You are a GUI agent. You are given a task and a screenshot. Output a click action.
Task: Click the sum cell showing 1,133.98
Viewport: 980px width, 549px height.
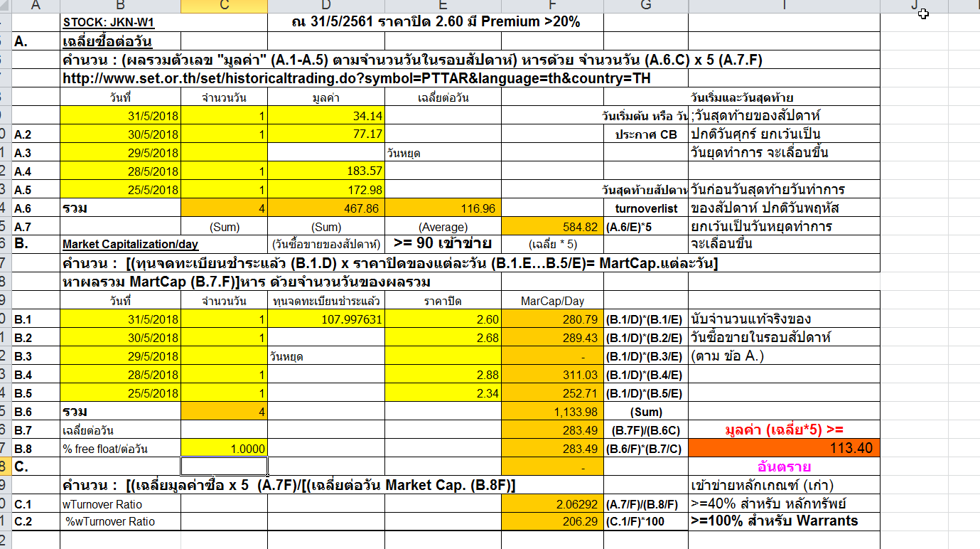coord(552,412)
